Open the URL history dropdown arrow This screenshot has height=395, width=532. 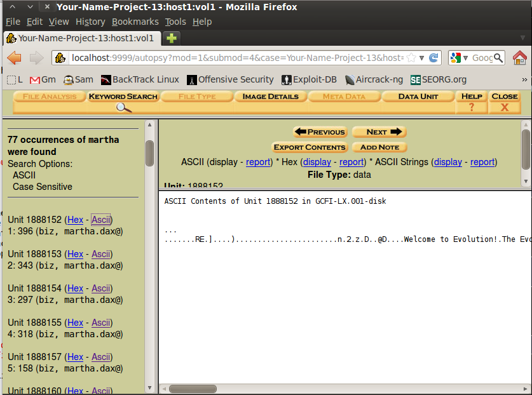[x=421, y=58]
